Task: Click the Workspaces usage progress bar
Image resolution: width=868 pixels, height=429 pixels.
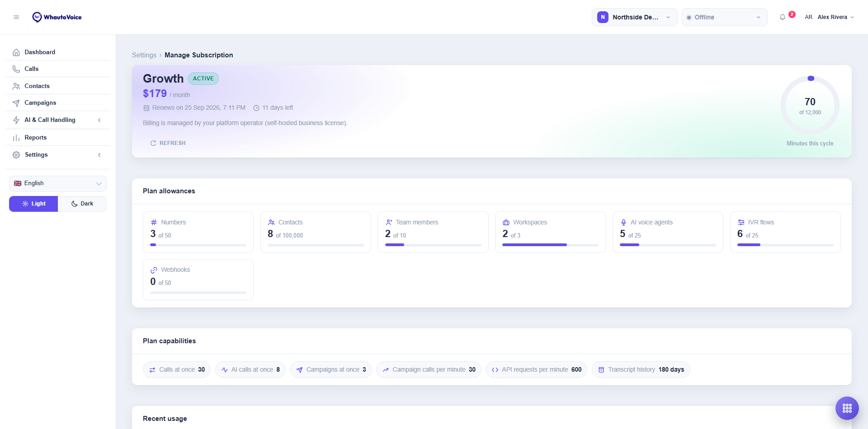Action: (x=550, y=245)
